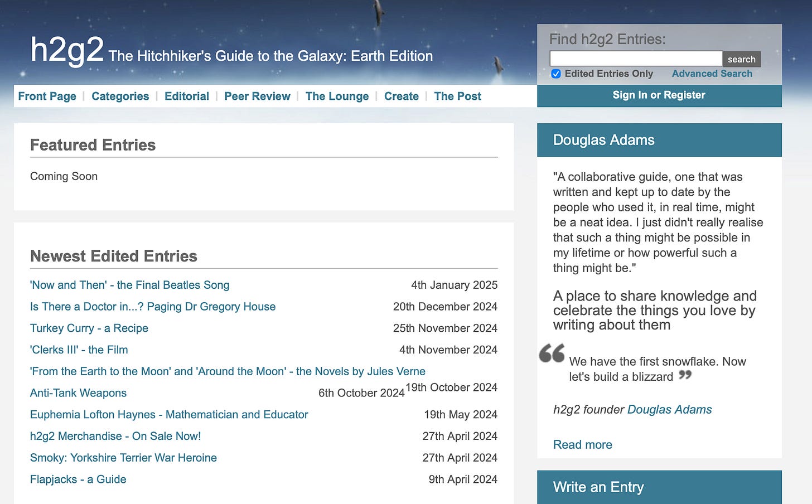Open the Flapjacks - a Guide entry
This screenshot has width=812, height=504.
[78, 479]
